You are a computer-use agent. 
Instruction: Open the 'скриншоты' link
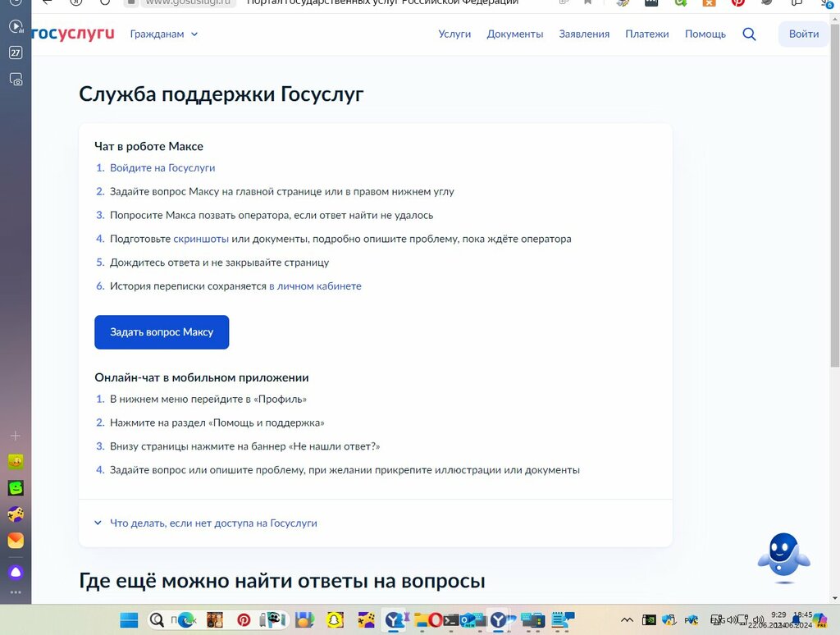(x=201, y=239)
